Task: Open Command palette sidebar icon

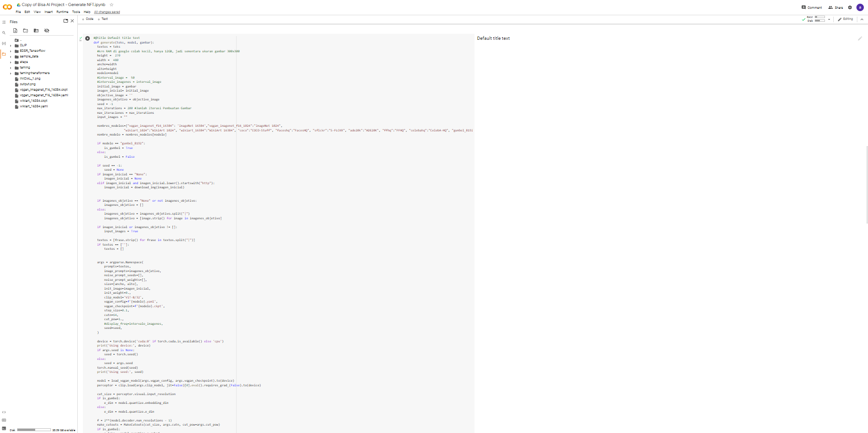Action: [4, 421]
